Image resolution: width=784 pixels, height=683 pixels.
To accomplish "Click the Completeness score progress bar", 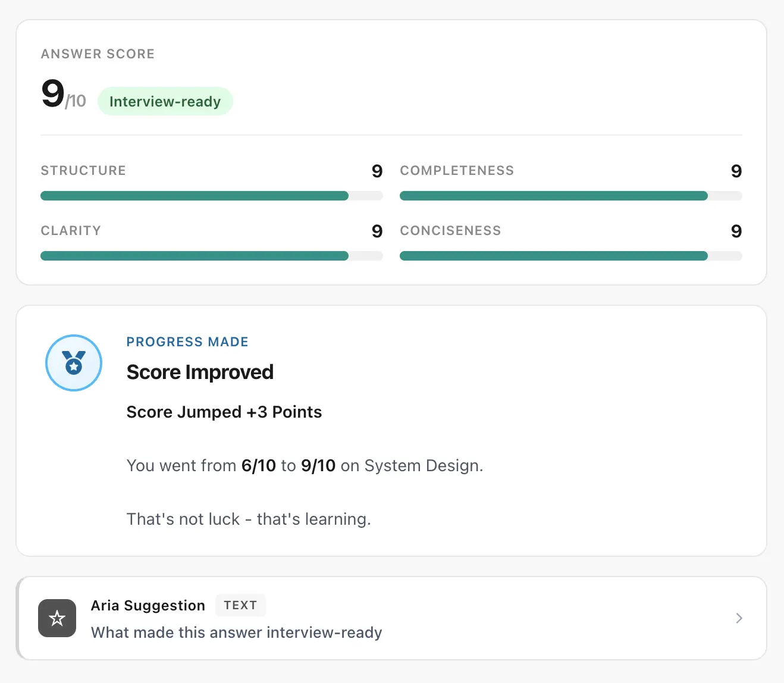I will (570, 196).
